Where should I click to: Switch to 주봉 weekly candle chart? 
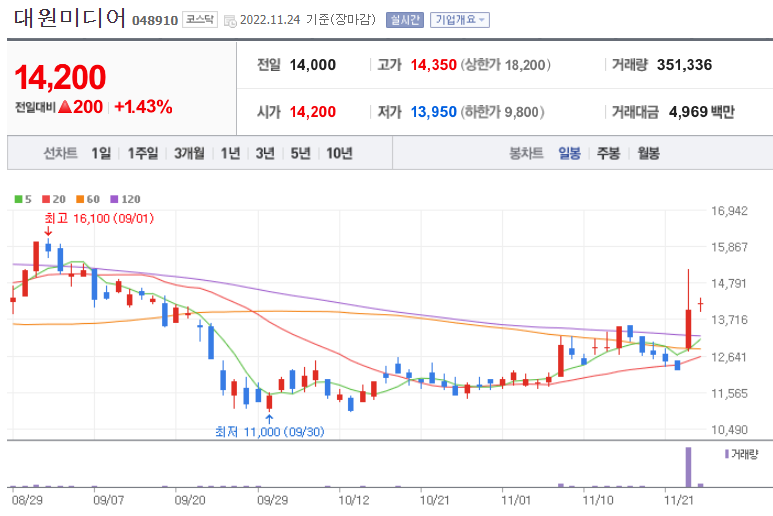608,153
